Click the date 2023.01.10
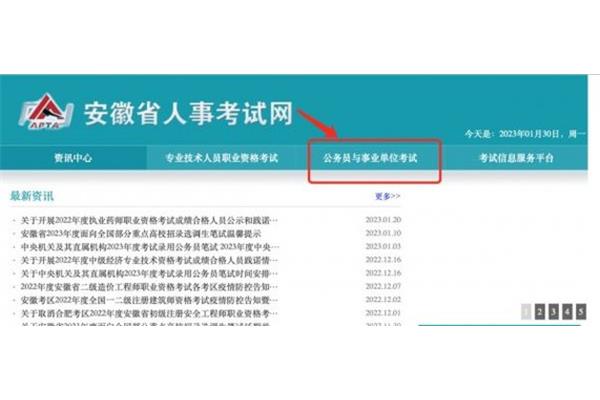 coord(383,233)
